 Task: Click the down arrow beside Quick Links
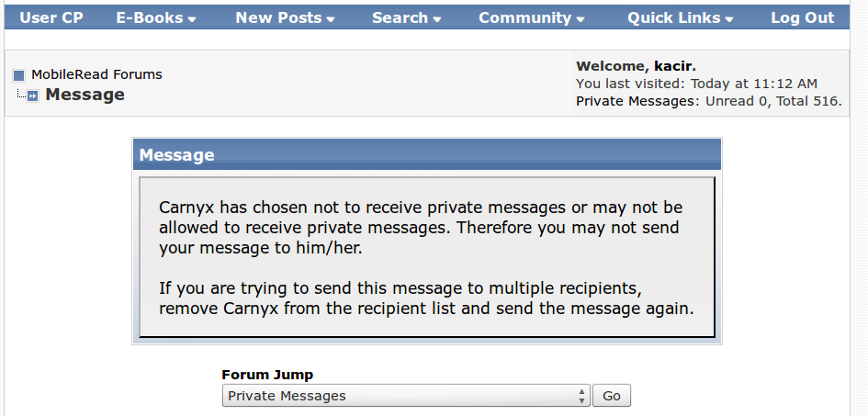729,19
